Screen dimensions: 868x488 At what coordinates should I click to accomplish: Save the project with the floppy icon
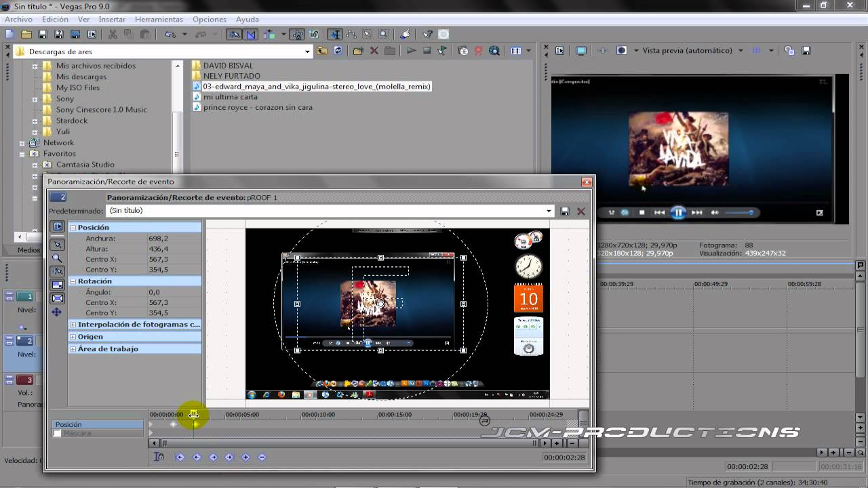42,34
